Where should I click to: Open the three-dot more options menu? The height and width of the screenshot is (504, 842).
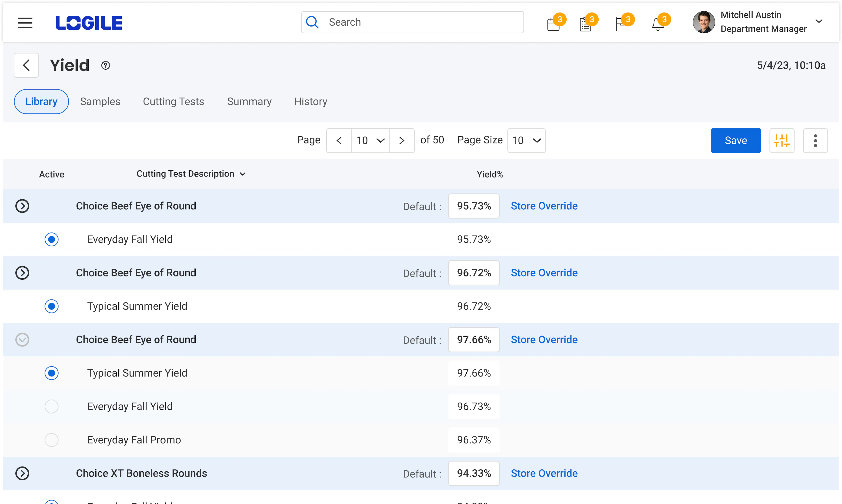point(815,140)
